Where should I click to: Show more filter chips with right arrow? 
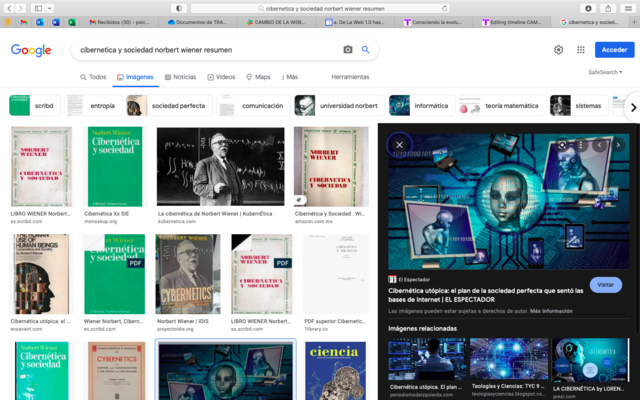click(x=633, y=107)
